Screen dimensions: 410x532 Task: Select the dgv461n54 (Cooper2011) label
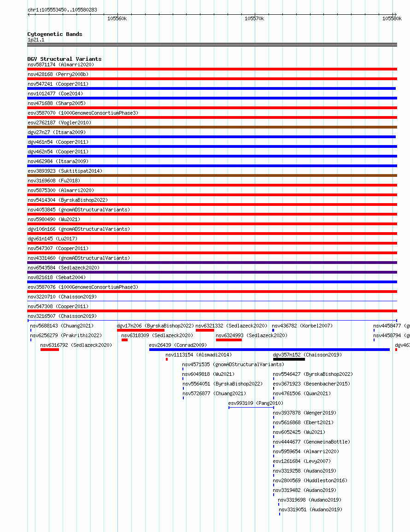(x=58, y=142)
